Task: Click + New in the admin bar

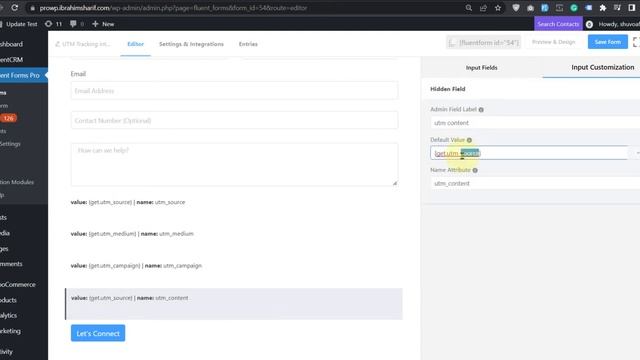Action: click(x=103, y=24)
